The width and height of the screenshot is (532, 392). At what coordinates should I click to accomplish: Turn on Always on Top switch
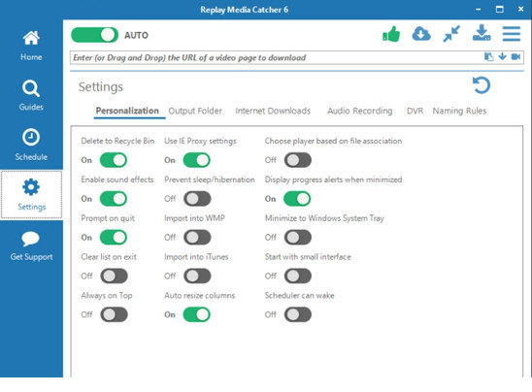tap(114, 314)
